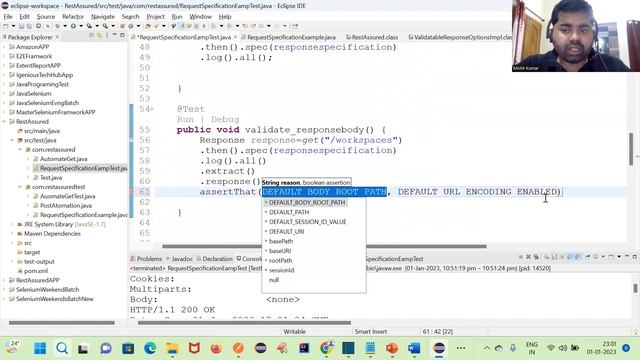This screenshot has width=640, height=360.
Task: Open the Window menu
Action: [200, 17]
